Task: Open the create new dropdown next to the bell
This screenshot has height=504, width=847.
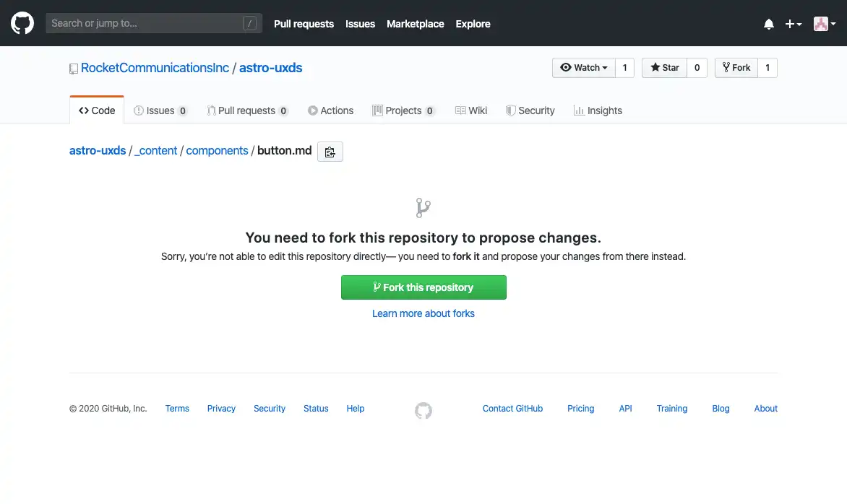Action: [x=793, y=24]
